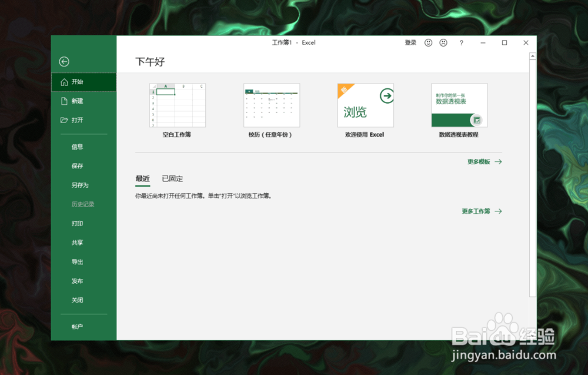Viewport: 588px width, 375px height.
Task: Open the 欢迎使用 Excel template thumbnail
Action: (366, 105)
